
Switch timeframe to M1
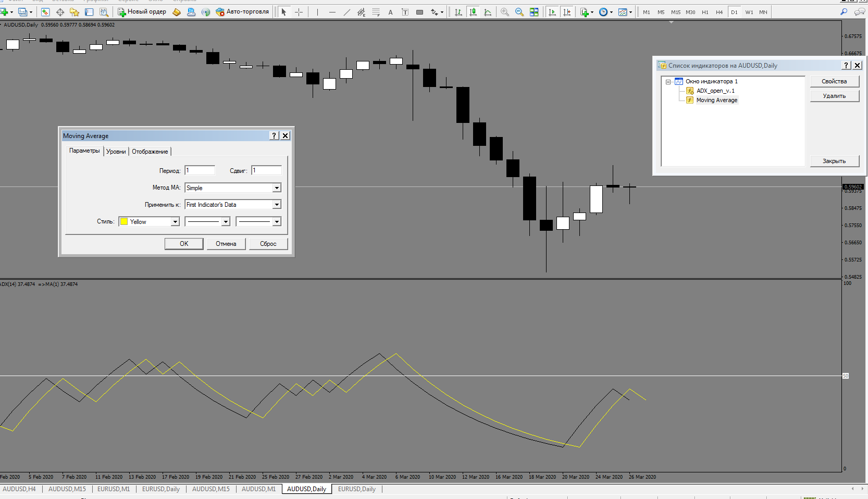[x=647, y=12]
